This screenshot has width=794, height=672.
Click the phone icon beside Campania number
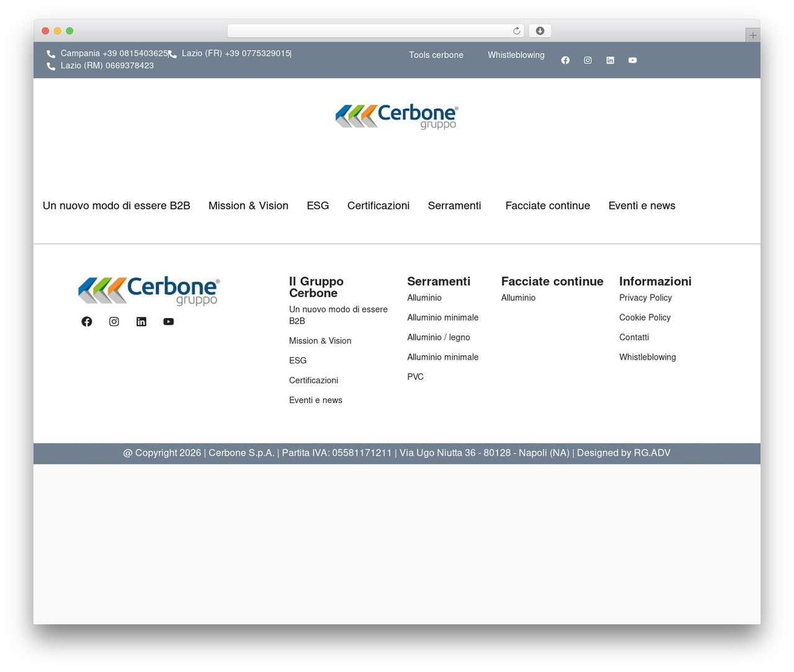coord(51,55)
